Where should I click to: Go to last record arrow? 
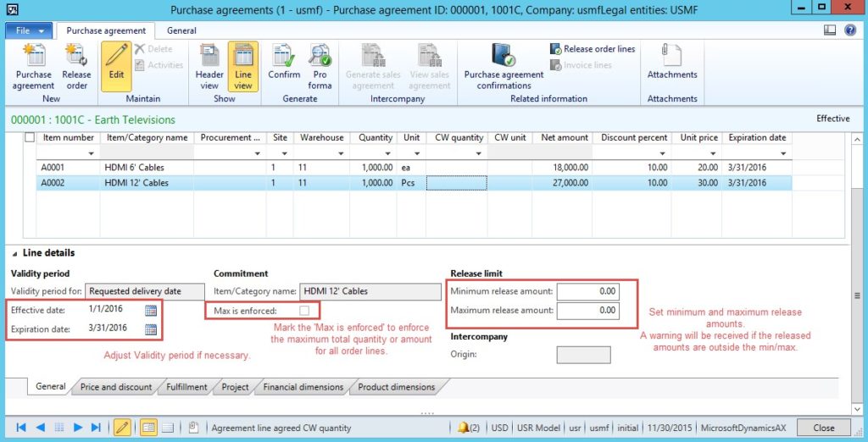(96, 427)
